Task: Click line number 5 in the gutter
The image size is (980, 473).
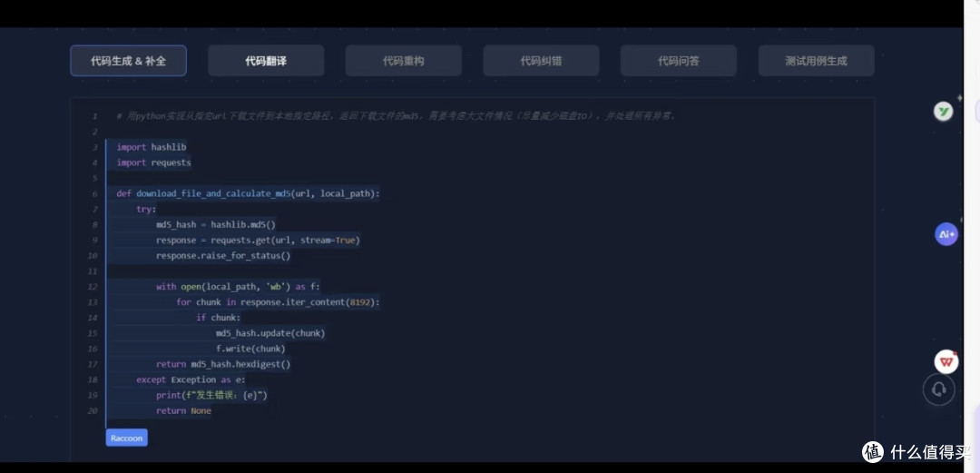Action: pyautogui.click(x=95, y=178)
